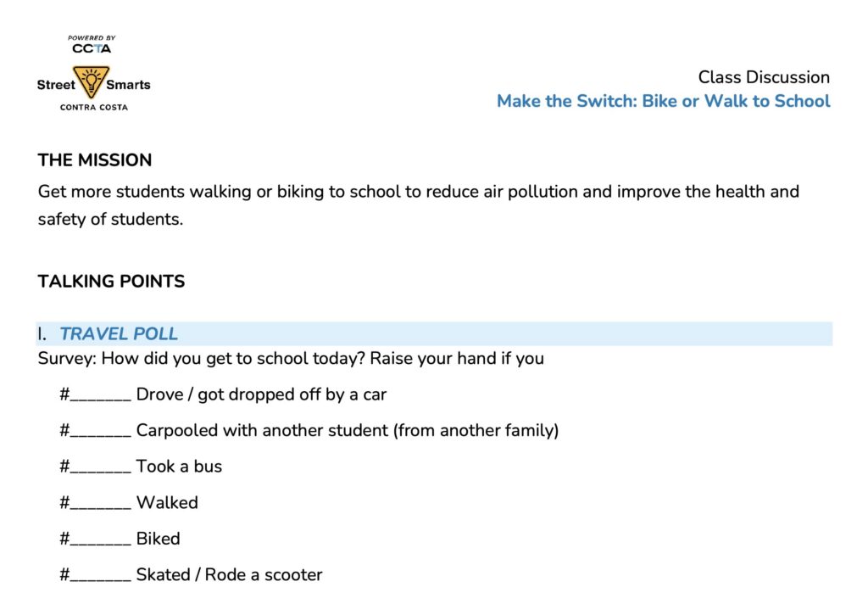Click the blank before 'Took a bus'
Viewport: 868px width, 604px height.
tap(100, 467)
